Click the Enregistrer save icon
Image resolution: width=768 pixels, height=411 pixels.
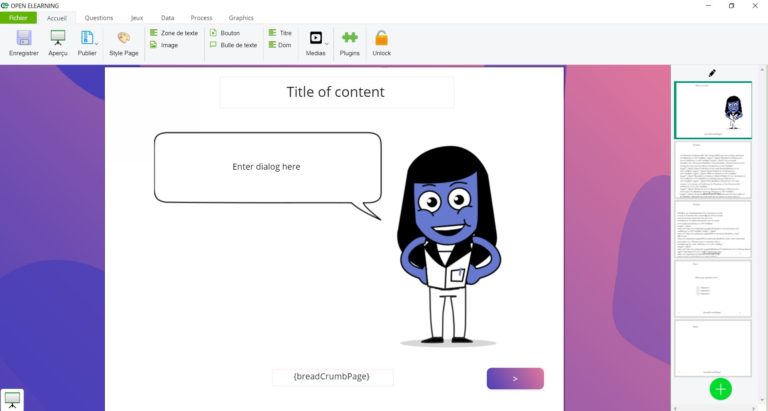pyautogui.click(x=24, y=38)
